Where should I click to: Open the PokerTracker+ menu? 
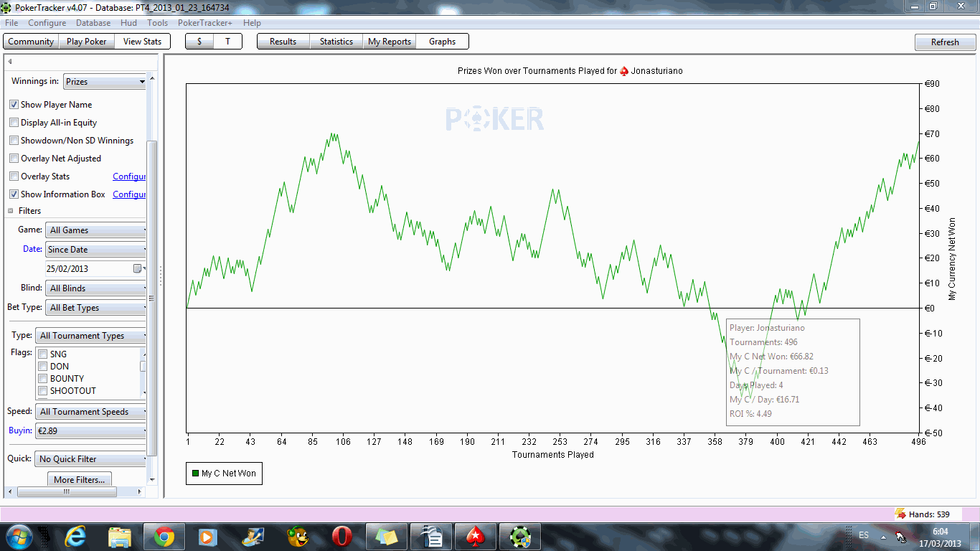205,23
